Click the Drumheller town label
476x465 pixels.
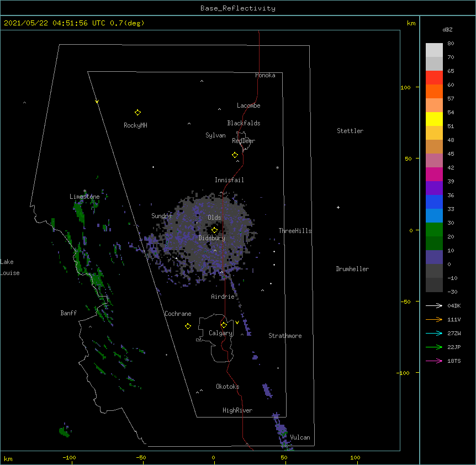[352, 269]
